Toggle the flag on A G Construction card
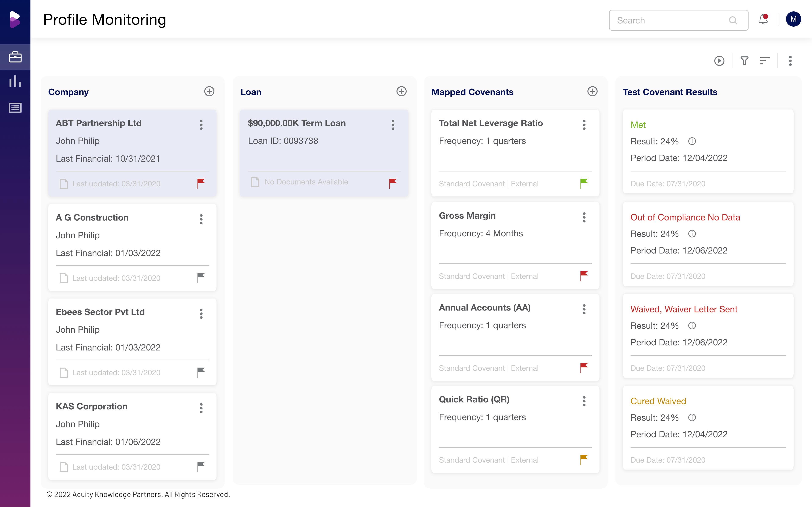Viewport: 812px width, 507px height. pyautogui.click(x=201, y=278)
